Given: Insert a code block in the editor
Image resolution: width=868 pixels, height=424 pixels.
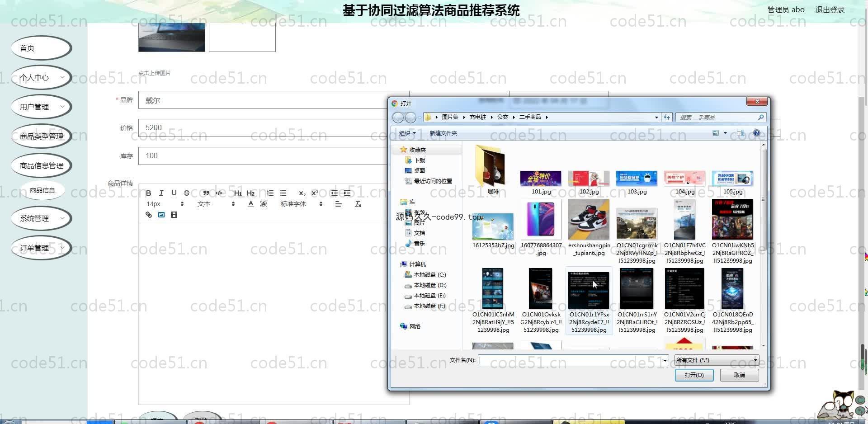Looking at the screenshot, I should 219,193.
